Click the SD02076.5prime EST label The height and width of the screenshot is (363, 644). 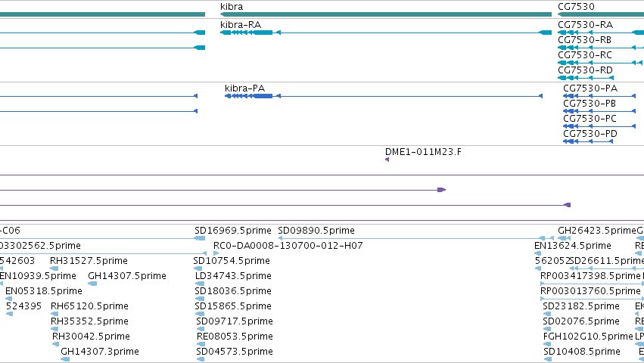point(580,321)
